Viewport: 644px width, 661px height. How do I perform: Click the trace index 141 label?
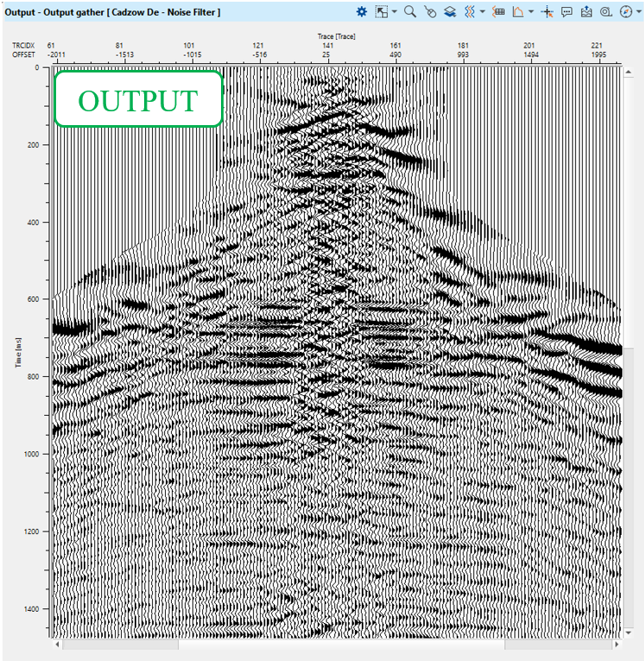coord(328,46)
